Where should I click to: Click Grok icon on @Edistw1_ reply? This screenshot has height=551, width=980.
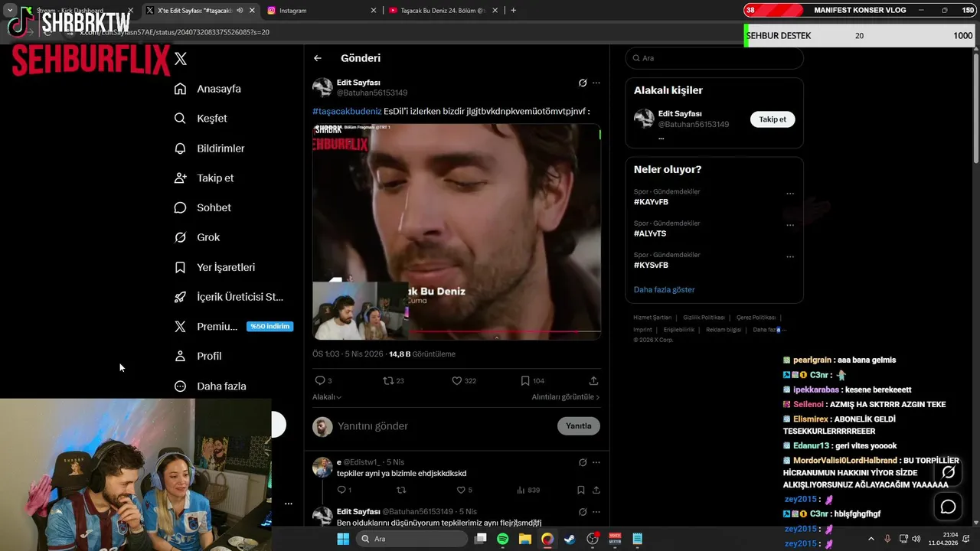583,462
